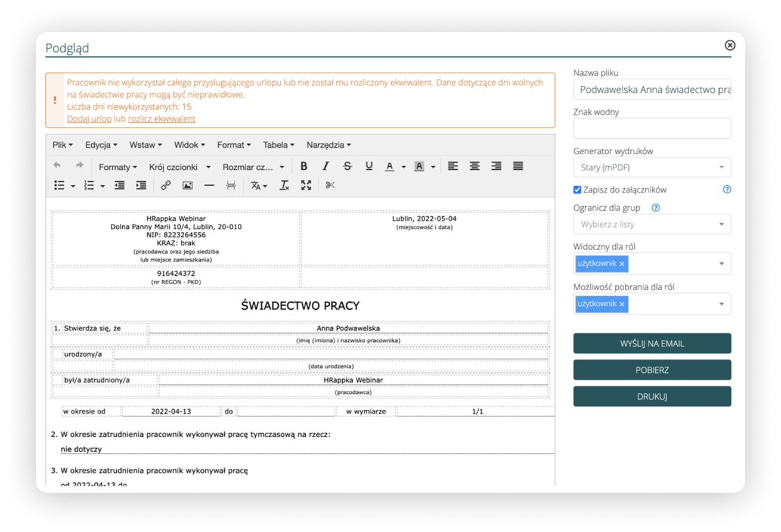Apply italic formatting to text
This screenshot has height=532, width=781.
tap(326, 167)
